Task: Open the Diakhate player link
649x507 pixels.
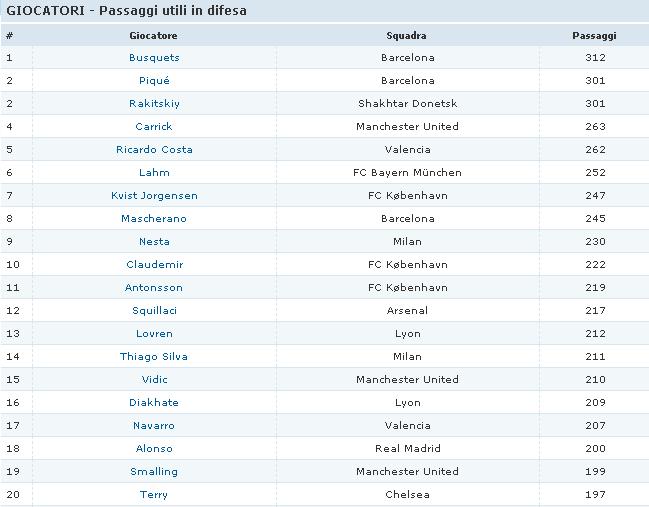Action: pos(154,403)
